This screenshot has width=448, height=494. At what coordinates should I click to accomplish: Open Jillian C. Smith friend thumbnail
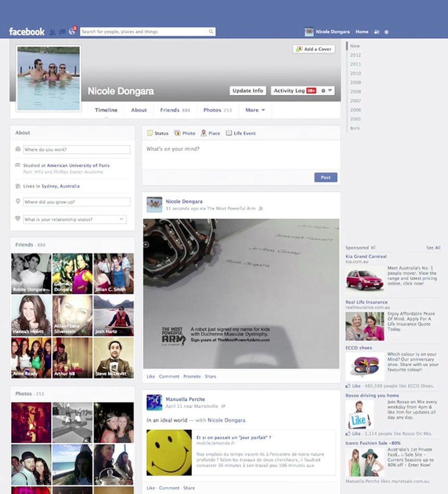(114, 274)
